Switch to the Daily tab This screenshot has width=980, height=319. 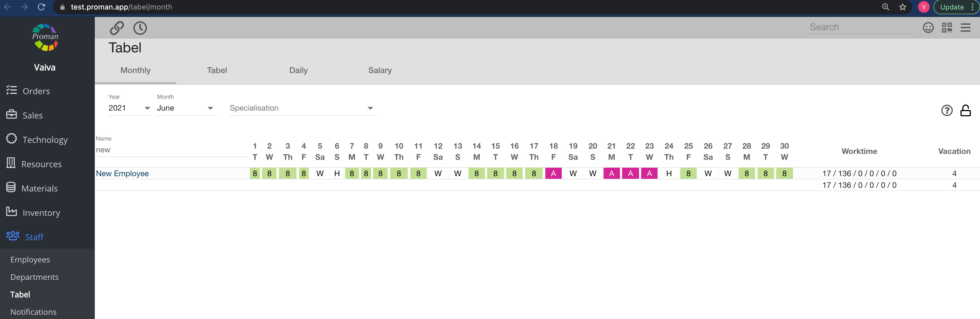pyautogui.click(x=298, y=70)
